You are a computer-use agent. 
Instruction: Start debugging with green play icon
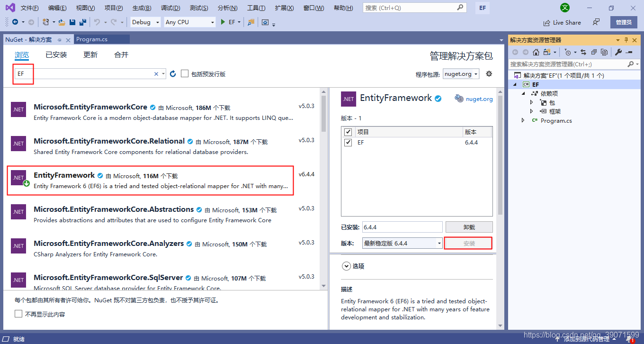(x=223, y=22)
